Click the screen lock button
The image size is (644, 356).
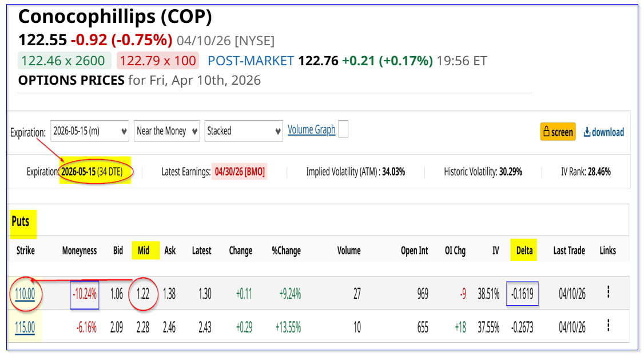[x=558, y=132]
